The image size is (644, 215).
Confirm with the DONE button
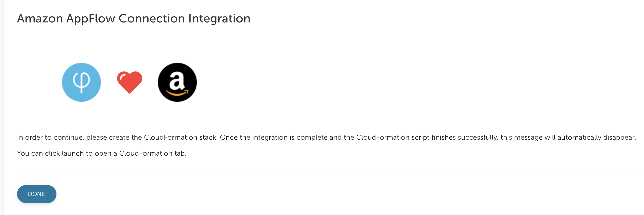coord(37,194)
